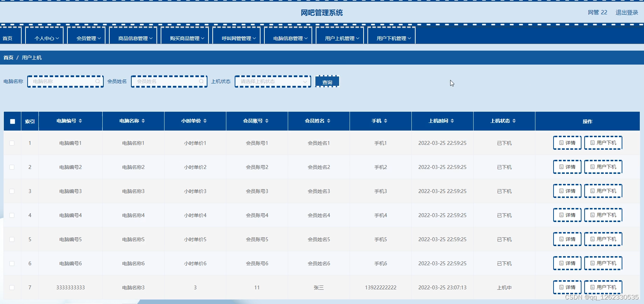
Task: Click 用户下机 for row 电脑编号1
Action: tap(603, 143)
